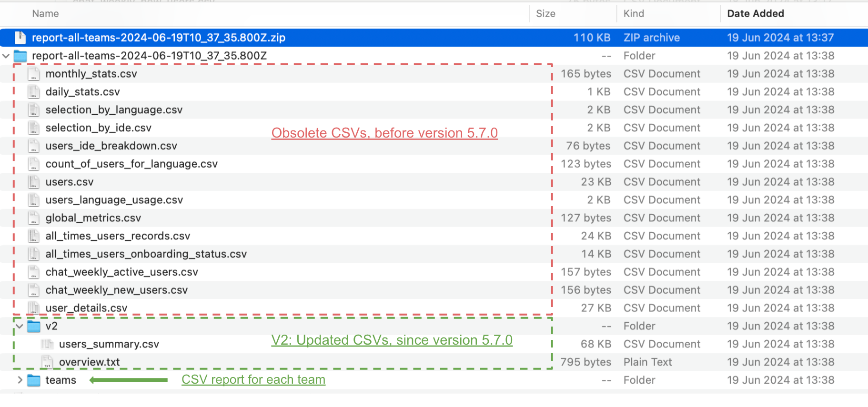Click the overview.txt text file icon
This screenshot has height=407, width=868.
pyautogui.click(x=47, y=362)
